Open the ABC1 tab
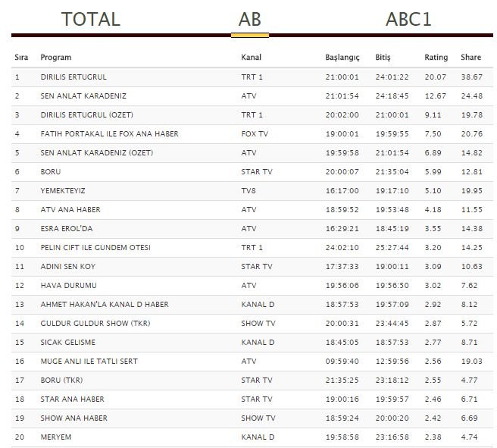497x448 pixels. point(408,20)
